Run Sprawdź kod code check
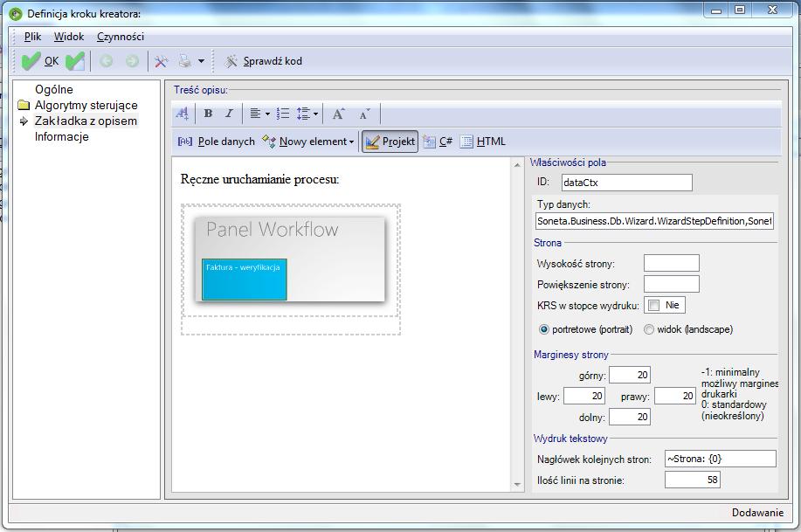 pos(264,61)
